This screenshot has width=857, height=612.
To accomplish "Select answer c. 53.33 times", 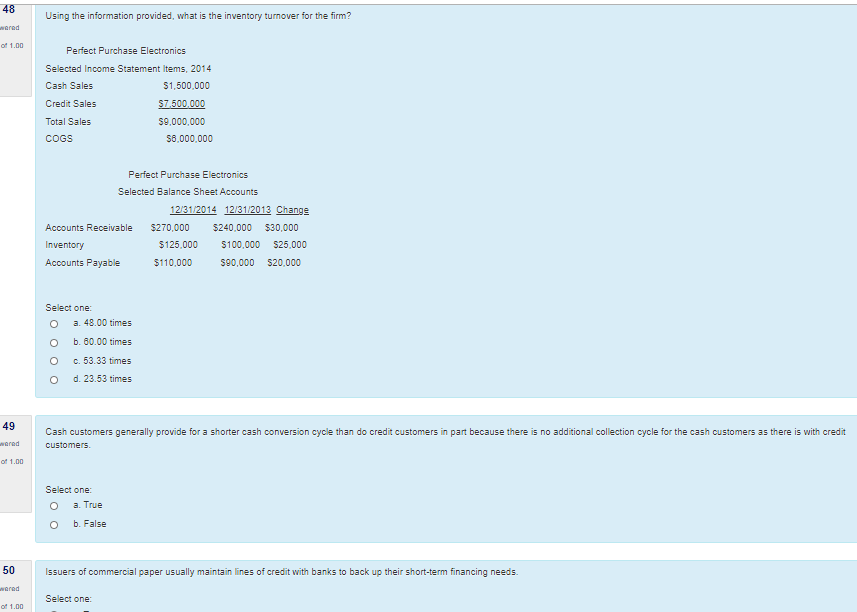I will pyautogui.click(x=55, y=361).
